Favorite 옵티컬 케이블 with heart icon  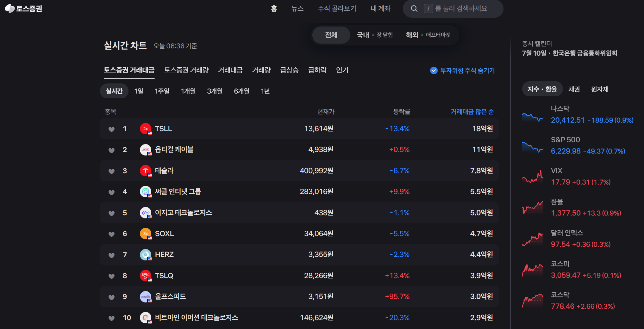(x=111, y=150)
